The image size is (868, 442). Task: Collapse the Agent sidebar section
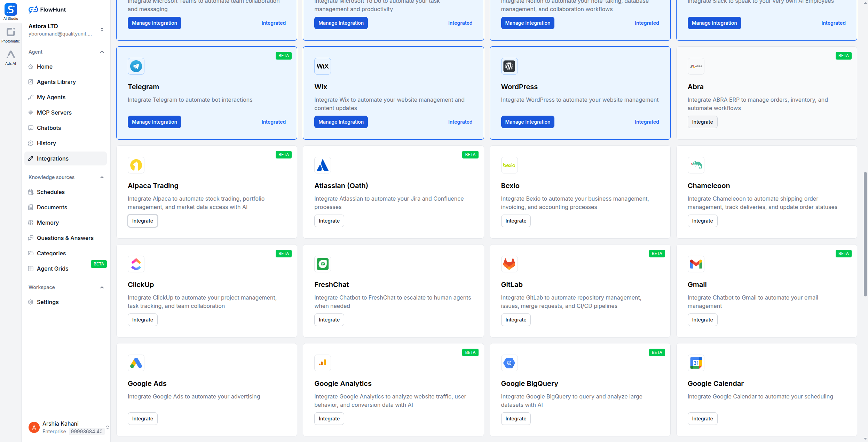tap(102, 52)
